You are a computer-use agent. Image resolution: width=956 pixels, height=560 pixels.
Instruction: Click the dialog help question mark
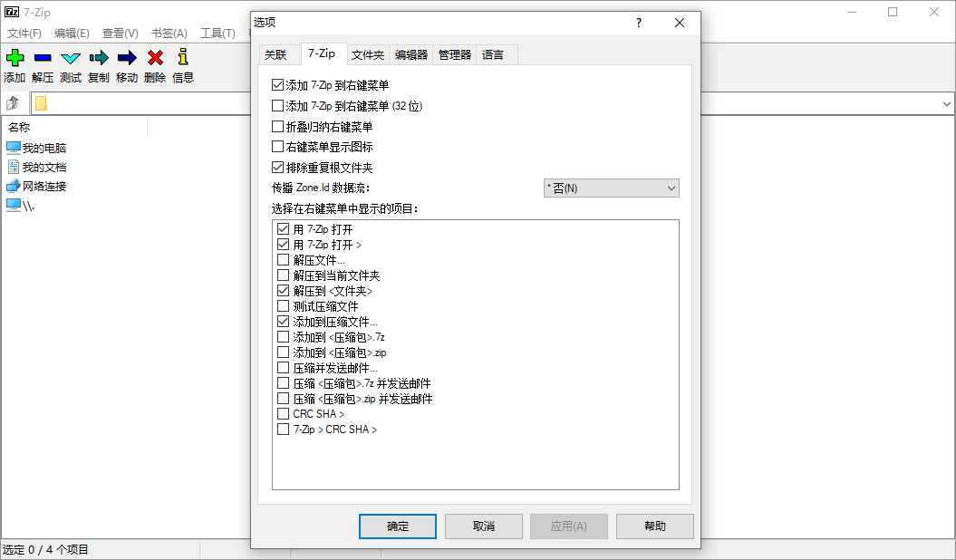point(638,23)
